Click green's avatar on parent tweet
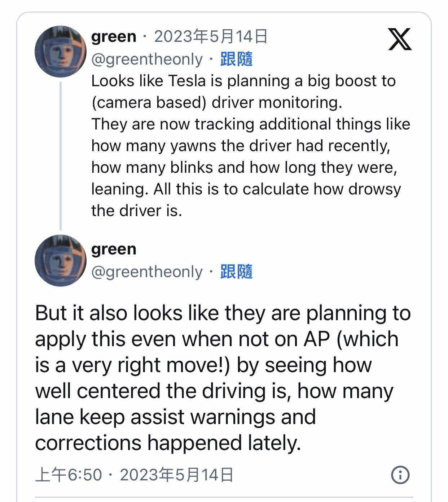This screenshot has width=448, height=502. [60, 52]
